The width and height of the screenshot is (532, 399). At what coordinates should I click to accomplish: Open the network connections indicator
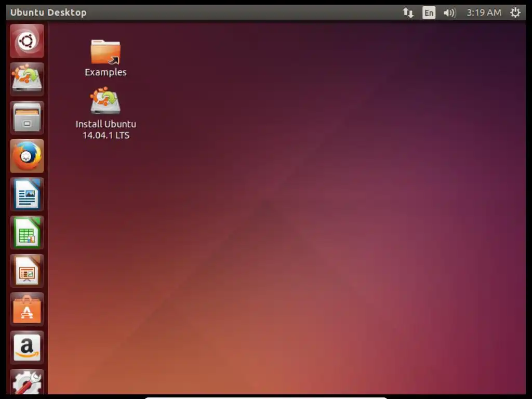[408, 13]
